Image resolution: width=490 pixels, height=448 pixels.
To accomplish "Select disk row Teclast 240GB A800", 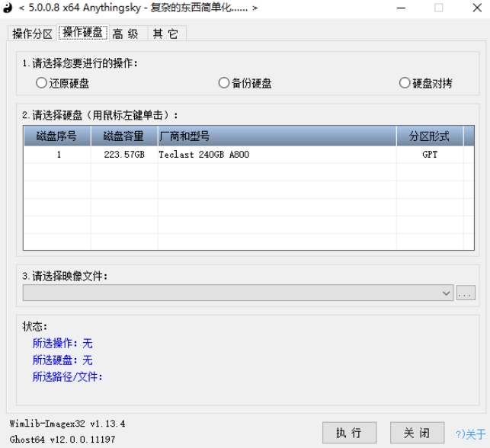I will point(248,155).
